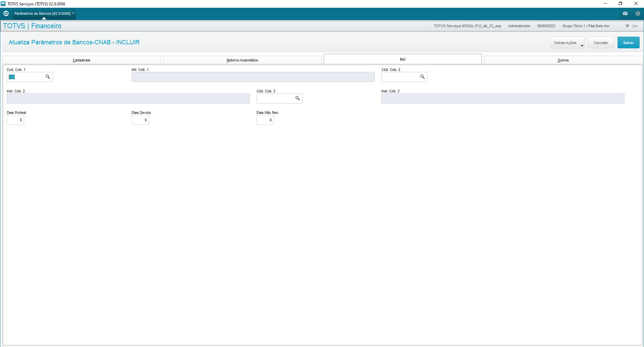
Task: Open the help question mark icon
Action: point(638,13)
